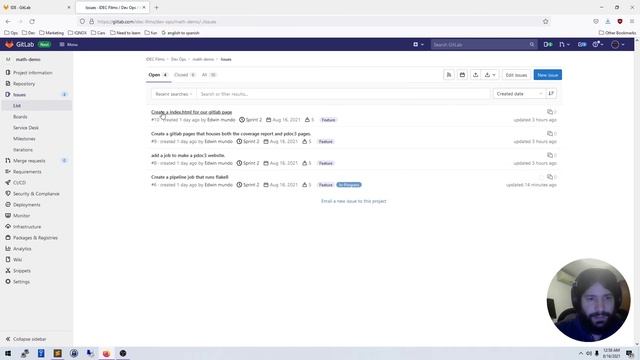Click the Search or filter results field
Viewport: 640px width, 360px height.
click(343, 94)
